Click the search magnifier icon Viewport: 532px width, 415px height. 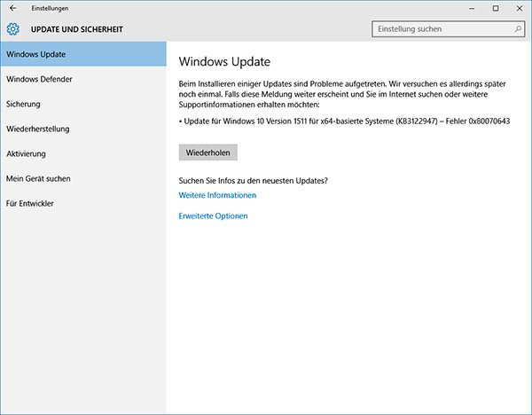click(518, 29)
